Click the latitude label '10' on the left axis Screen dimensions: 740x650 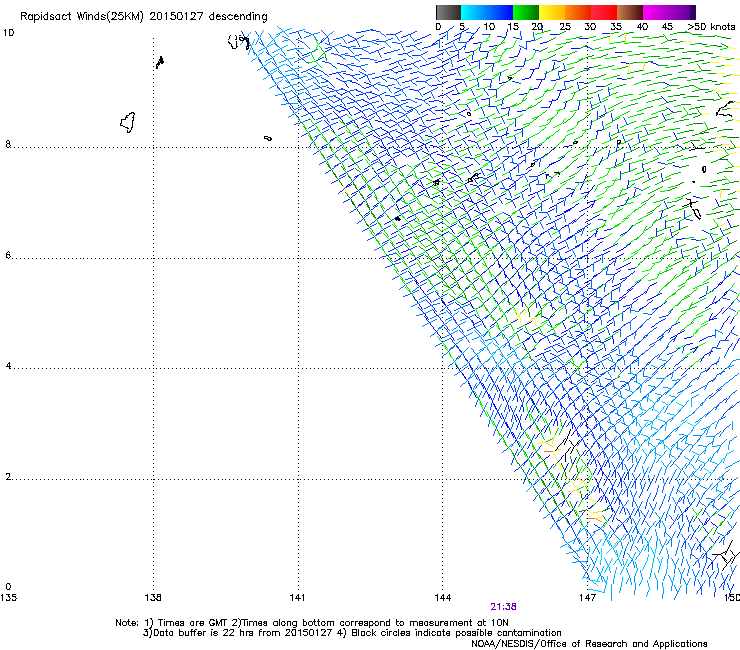pos(8,33)
